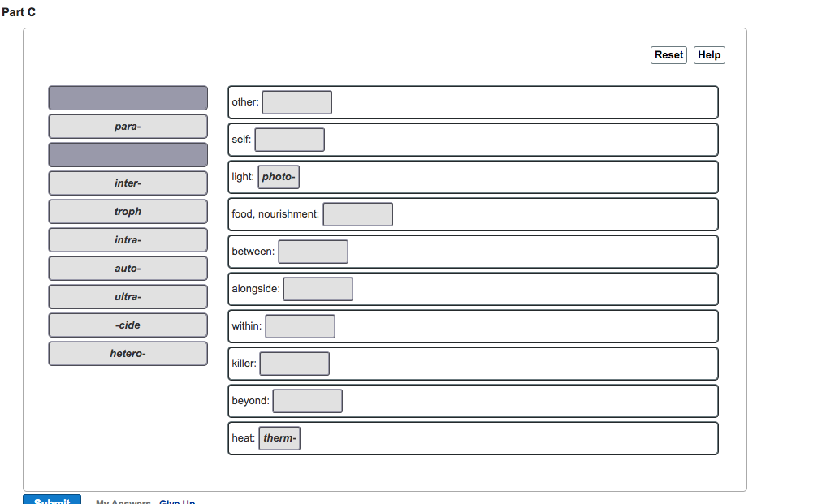Click the -cide suffix tile
This screenshot has width=822, height=504.
128,325
